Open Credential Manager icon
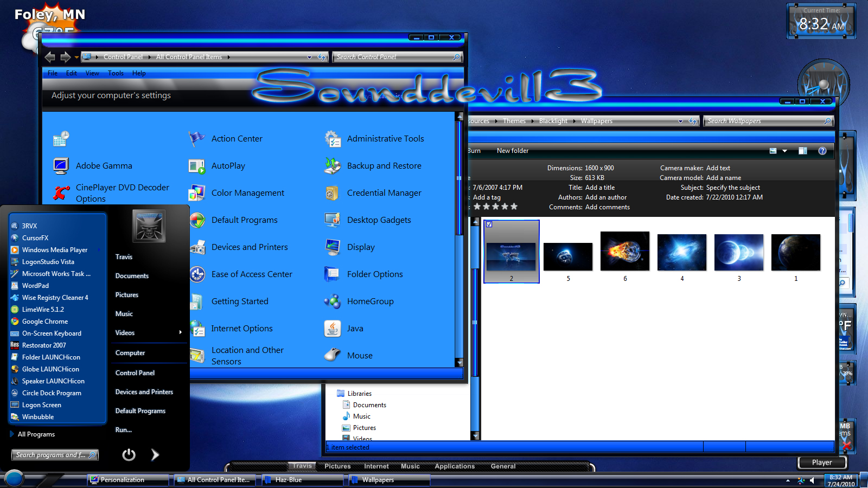The height and width of the screenshot is (488, 868). 332,193
